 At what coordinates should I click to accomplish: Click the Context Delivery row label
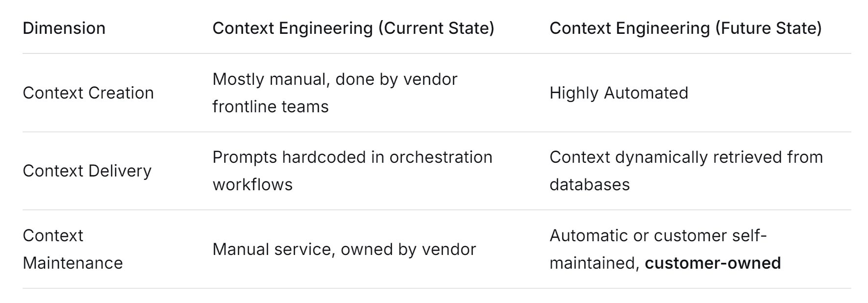[87, 171]
